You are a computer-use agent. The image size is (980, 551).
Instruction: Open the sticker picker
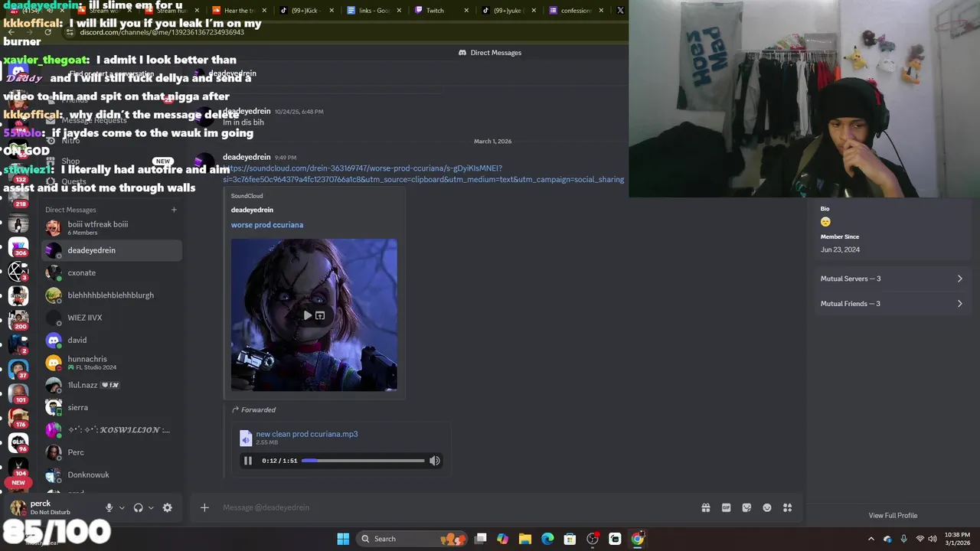746,507
